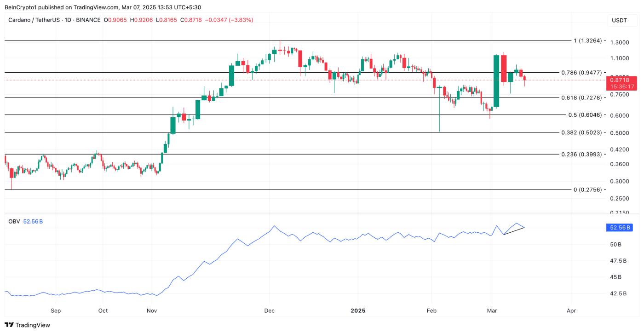Select the 0.618 (0.7278) Fibonacci level label
The image size is (644, 333).
coord(581,98)
